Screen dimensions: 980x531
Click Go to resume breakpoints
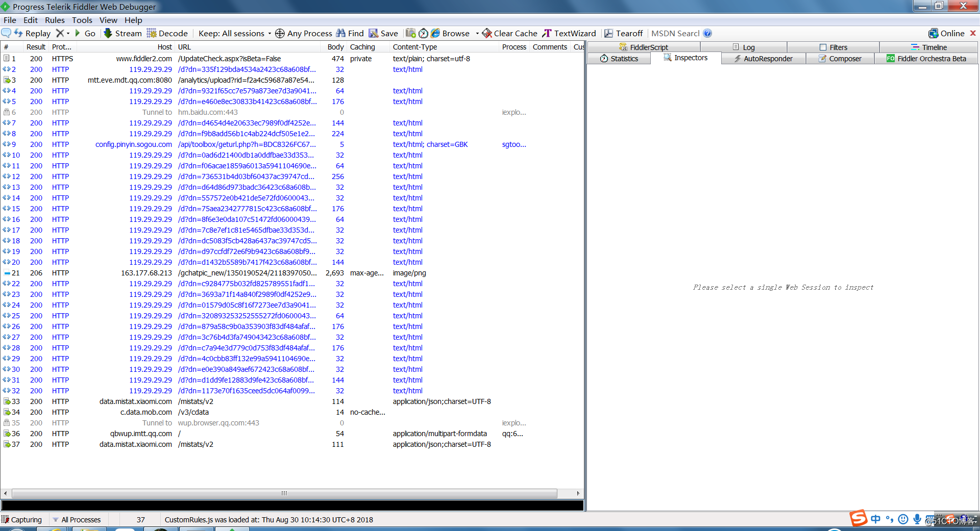pyautogui.click(x=85, y=33)
